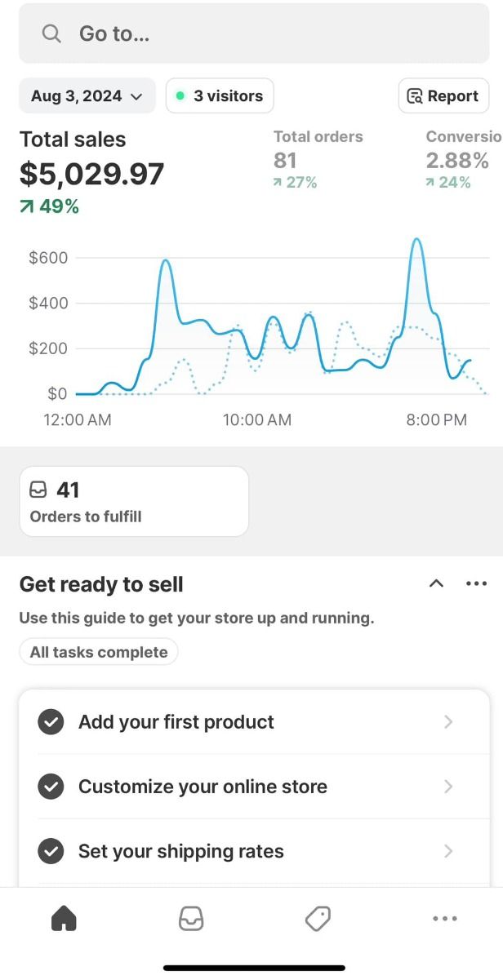Toggle the Set your shipping rates checkmark
The image size is (503, 980).
[x=51, y=851]
